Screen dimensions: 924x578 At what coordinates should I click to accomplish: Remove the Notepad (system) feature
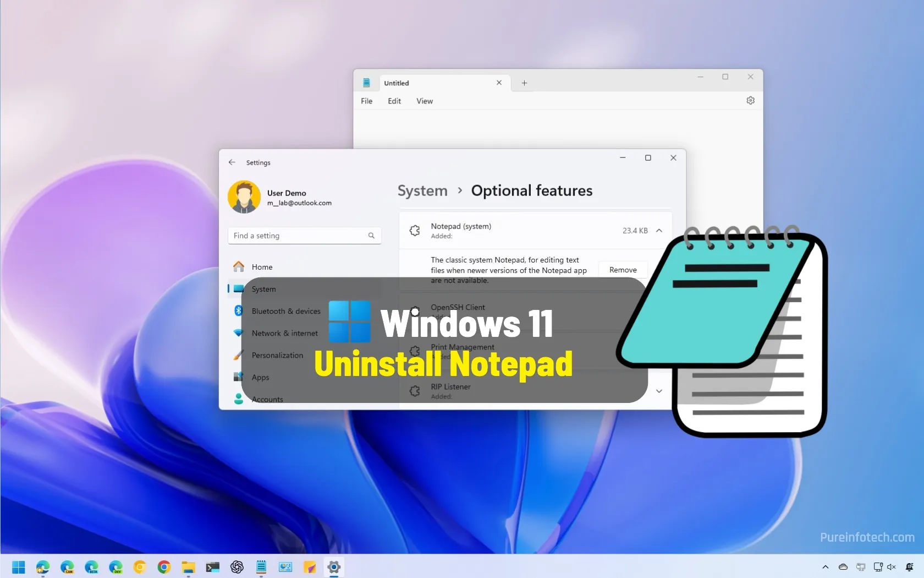pos(623,270)
